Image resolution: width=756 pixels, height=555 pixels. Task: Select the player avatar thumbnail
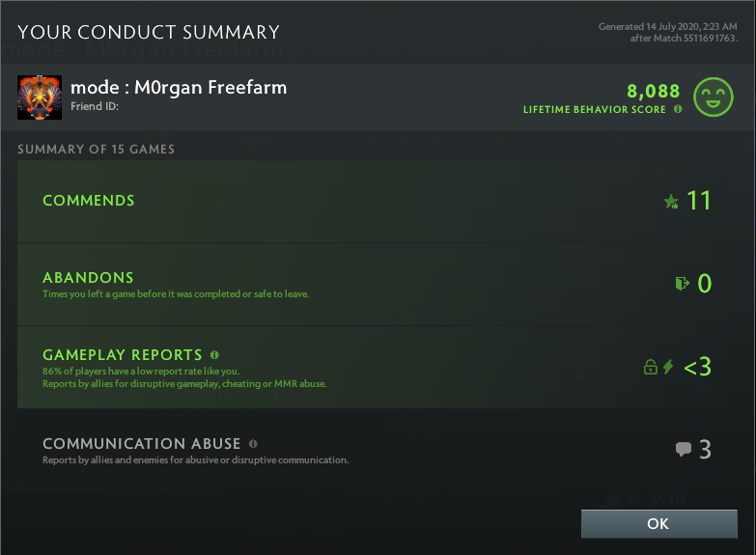tap(40, 97)
